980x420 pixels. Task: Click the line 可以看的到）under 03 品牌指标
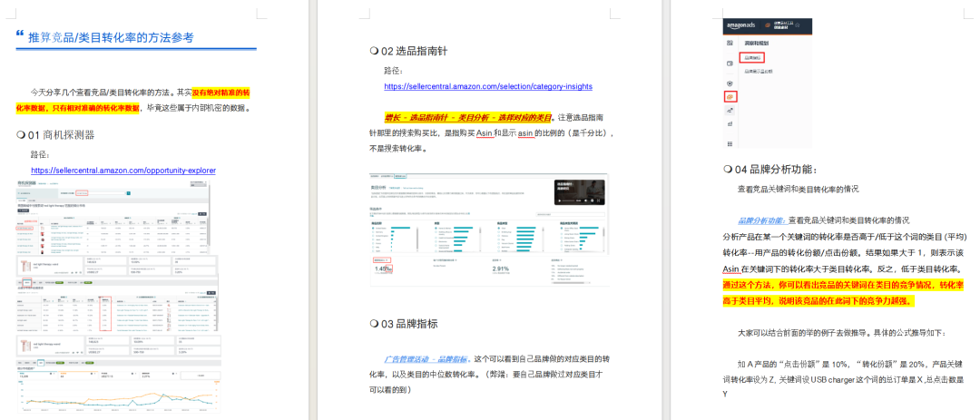click(x=390, y=389)
